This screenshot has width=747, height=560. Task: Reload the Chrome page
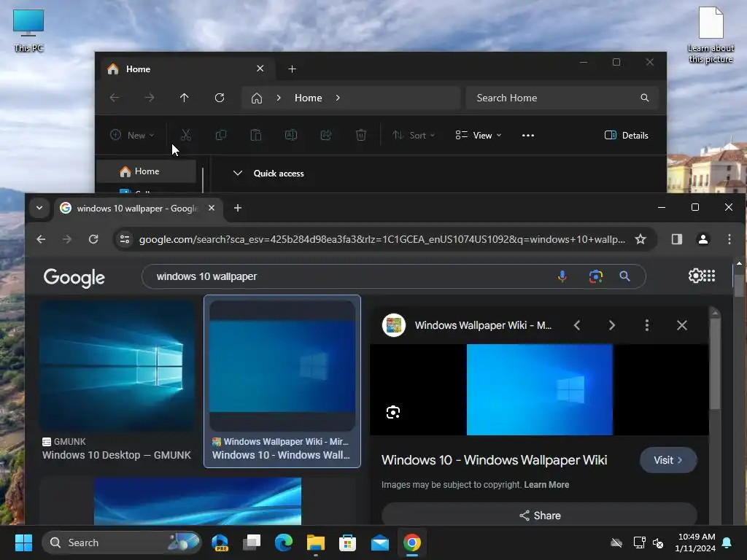(x=93, y=239)
